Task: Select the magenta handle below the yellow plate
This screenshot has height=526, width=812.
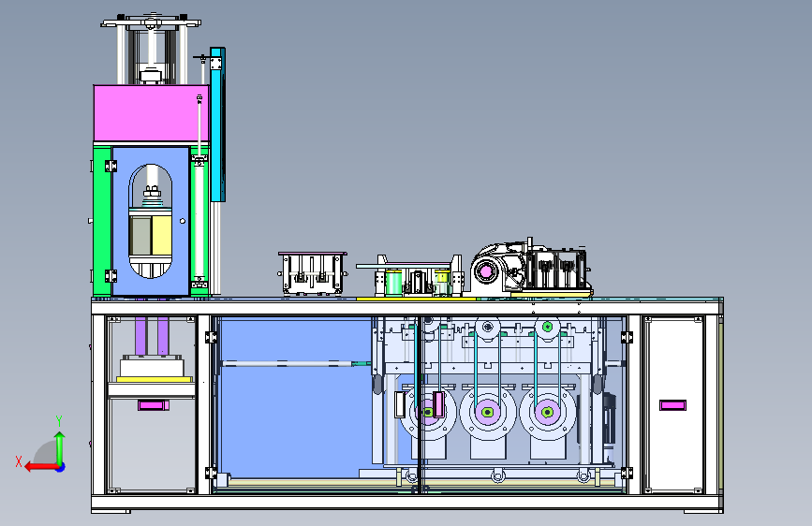Action: 154,405
